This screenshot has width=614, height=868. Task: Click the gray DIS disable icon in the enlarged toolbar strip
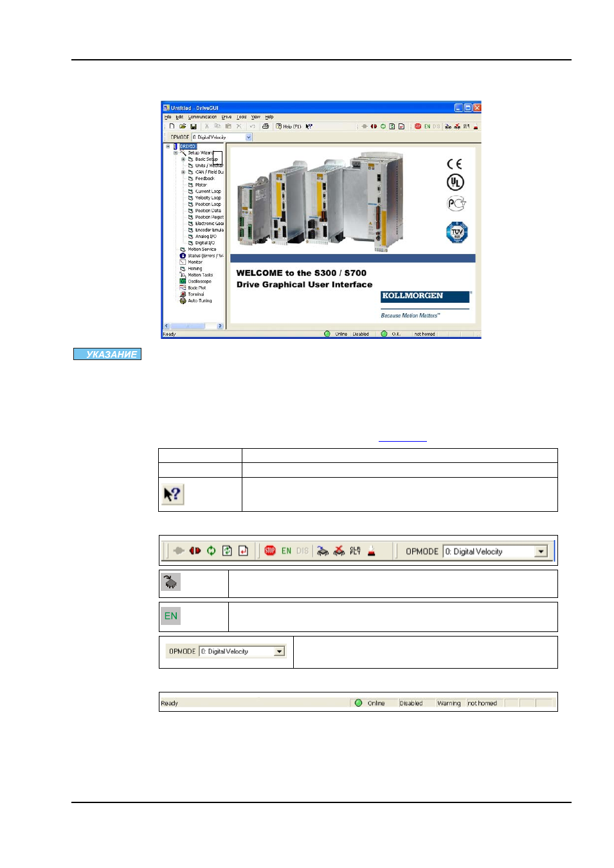pyautogui.click(x=302, y=551)
